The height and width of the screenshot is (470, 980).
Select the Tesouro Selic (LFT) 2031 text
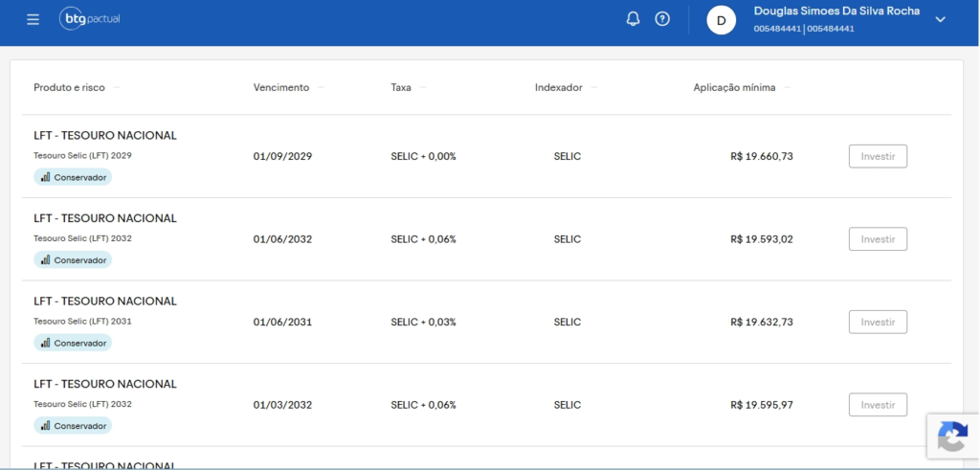point(82,321)
